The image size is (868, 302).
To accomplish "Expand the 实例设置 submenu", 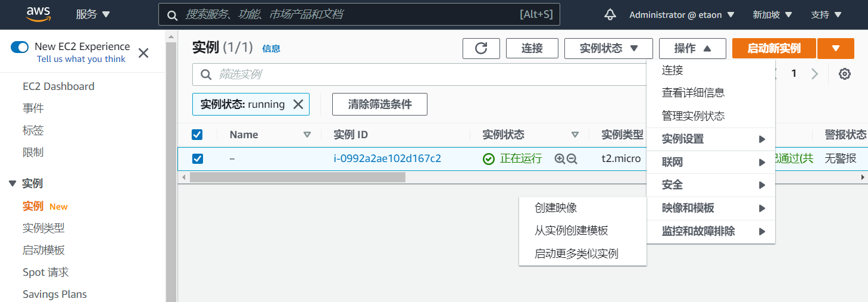I will [x=711, y=139].
